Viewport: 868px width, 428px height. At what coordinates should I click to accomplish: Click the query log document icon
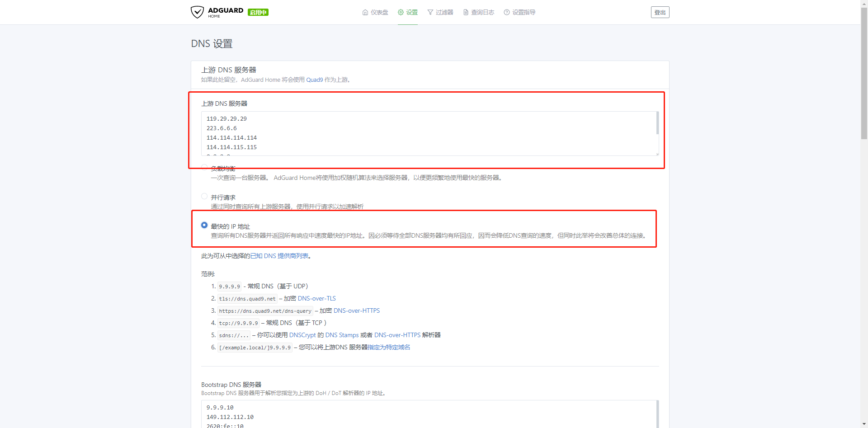pyautogui.click(x=466, y=12)
